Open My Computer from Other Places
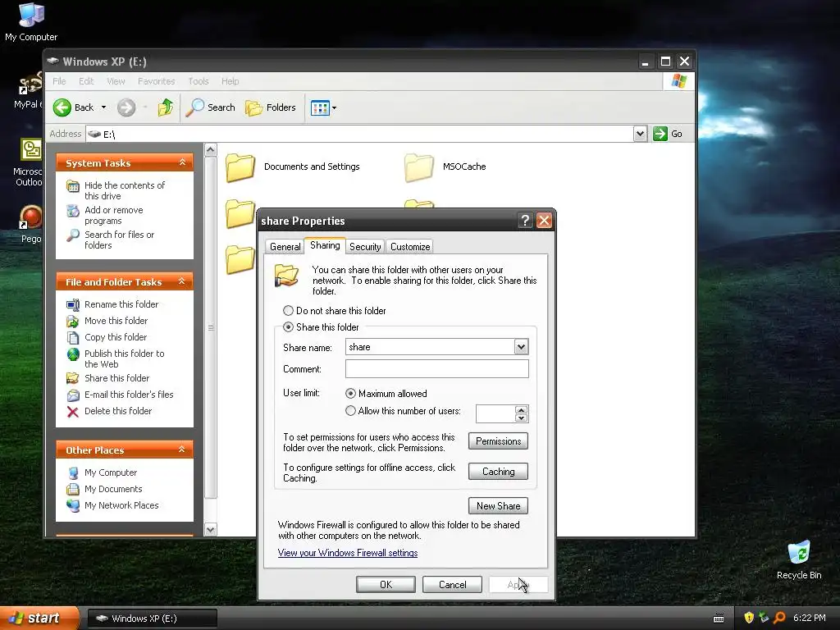This screenshot has height=630, width=840. pos(111,472)
